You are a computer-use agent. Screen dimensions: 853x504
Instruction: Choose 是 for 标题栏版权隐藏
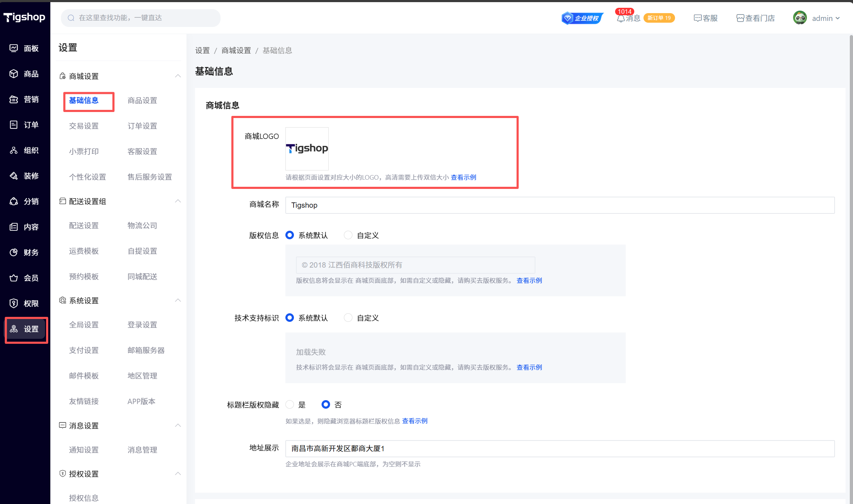coord(290,404)
